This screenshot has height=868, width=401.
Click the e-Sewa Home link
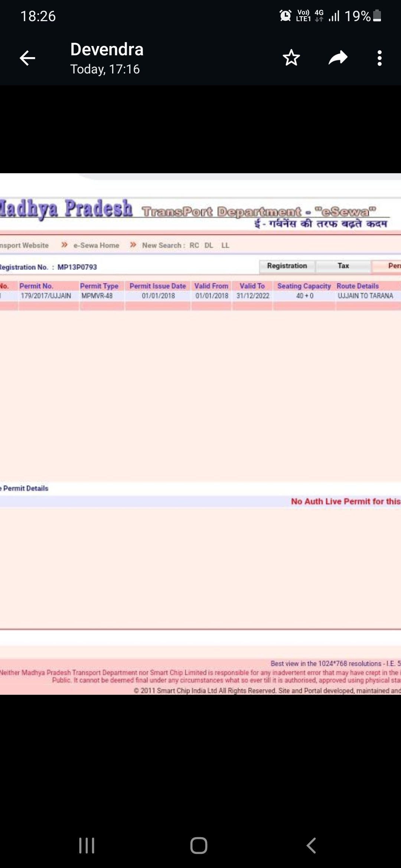point(96,246)
